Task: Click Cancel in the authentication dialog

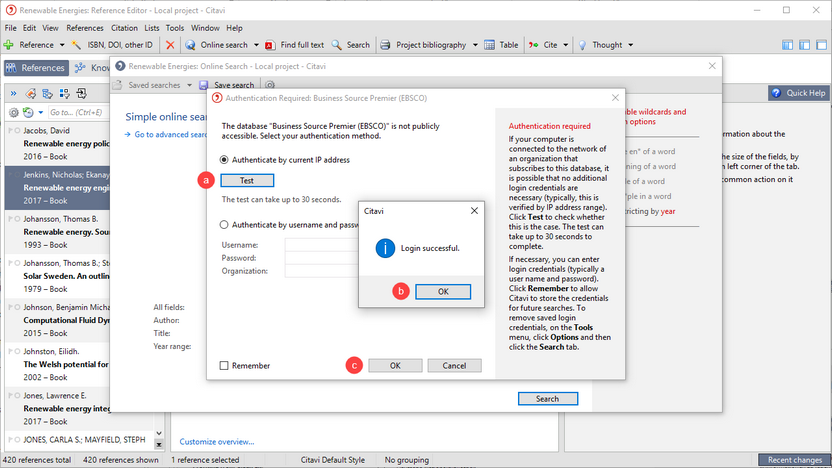Action: (x=454, y=366)
